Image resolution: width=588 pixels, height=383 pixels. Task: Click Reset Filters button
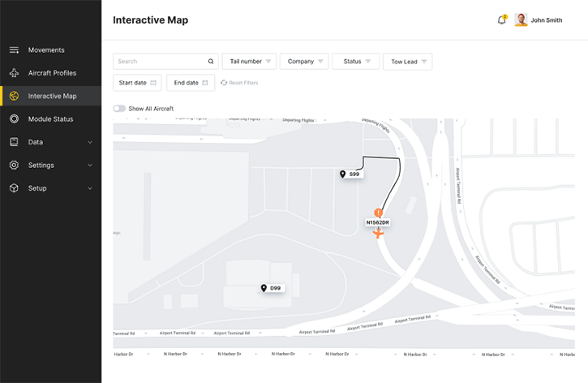pyautogui.click(x=239, y=83)
